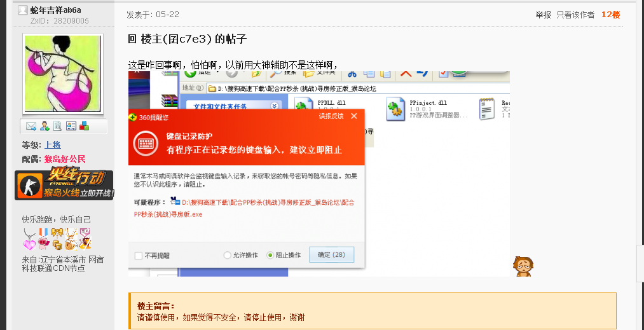Click 误报反馈 in the 360 popup
The image size is (644, 330).
coord(331,116)
